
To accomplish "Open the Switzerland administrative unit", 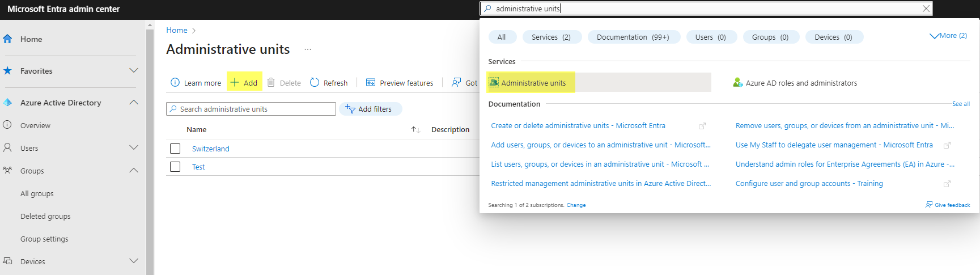I will click(210, 149).
